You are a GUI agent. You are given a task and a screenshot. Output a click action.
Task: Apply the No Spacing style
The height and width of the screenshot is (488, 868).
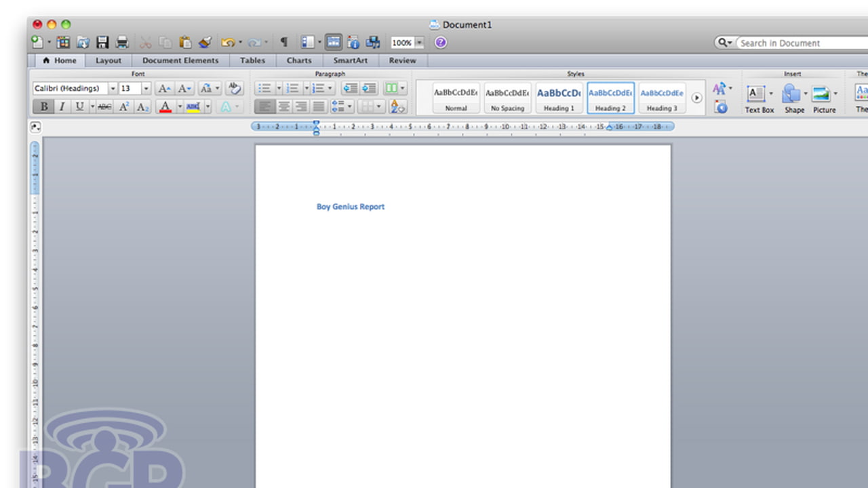coord(507,98)
